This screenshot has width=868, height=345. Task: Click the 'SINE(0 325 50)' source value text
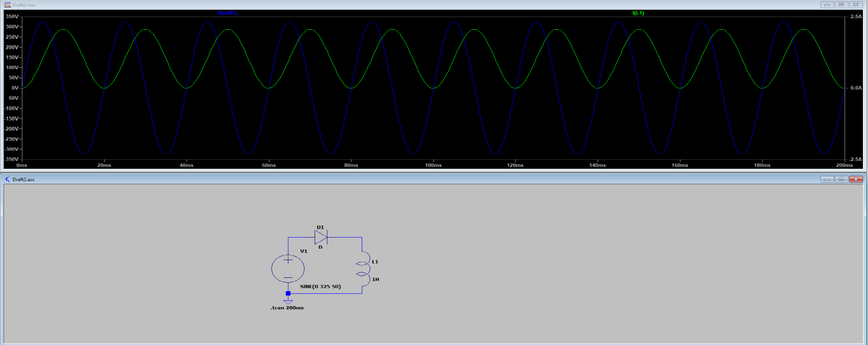click(320, 287)
